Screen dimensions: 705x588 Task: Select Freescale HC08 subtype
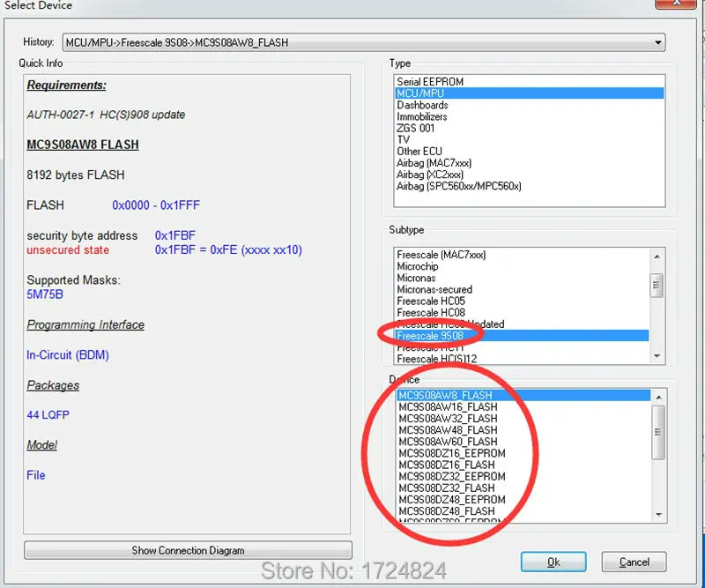(522, 313)
